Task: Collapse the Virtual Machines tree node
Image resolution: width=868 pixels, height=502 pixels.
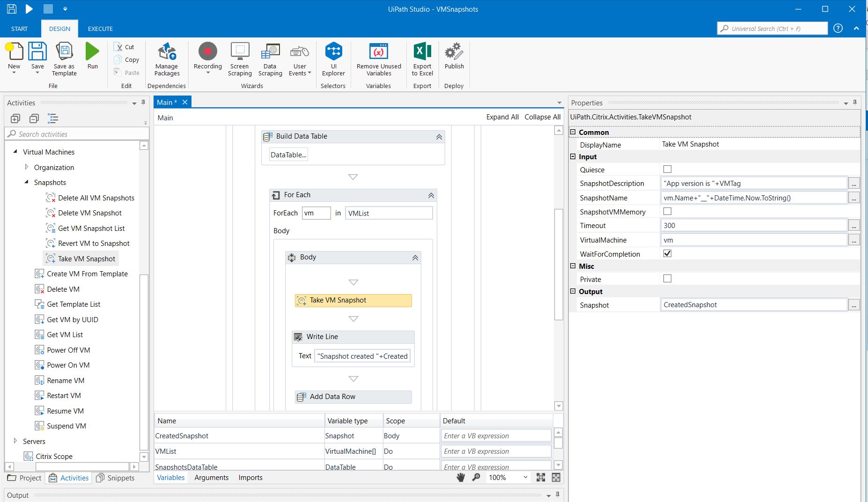Action: [15, 152]
